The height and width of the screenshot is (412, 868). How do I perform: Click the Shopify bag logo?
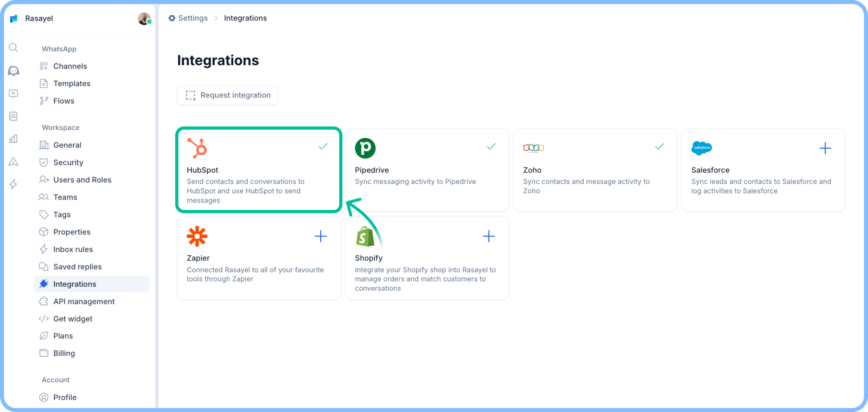click(x=365, y=236)
